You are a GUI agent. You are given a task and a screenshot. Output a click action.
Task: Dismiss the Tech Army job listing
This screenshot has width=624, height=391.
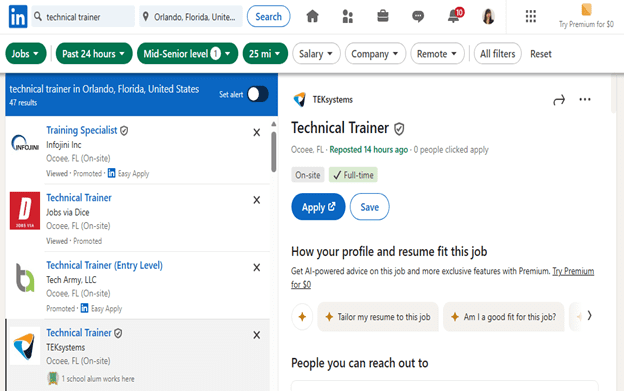pyautogui.click(x=257, y=267)
